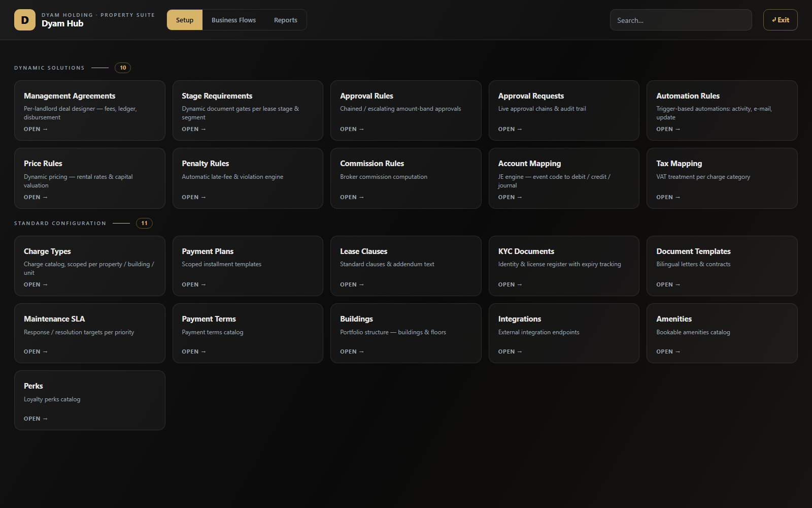This screenshot has height=508, width=812.
Task: Click OPEN under Amenities
Action: pyautogui.click(x=668, y=352)
